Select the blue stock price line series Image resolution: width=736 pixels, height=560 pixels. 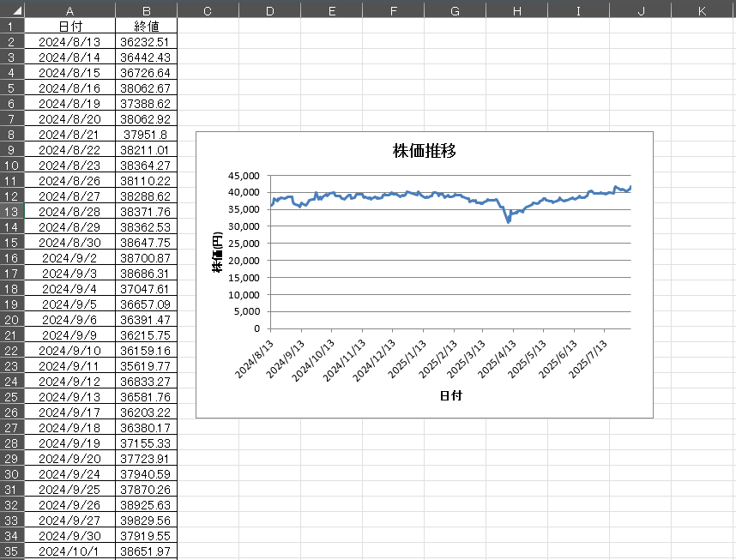coord(450,196)
